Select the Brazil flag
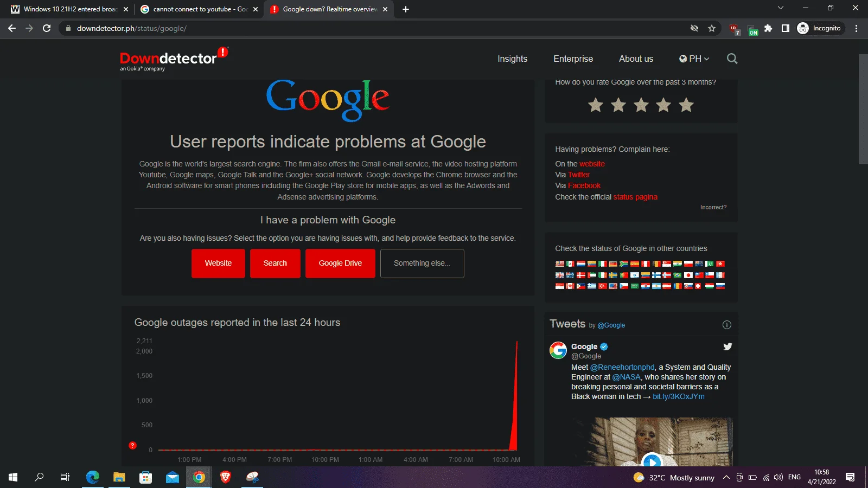Screen dimensions: 868x488 (x=678, y=275)
